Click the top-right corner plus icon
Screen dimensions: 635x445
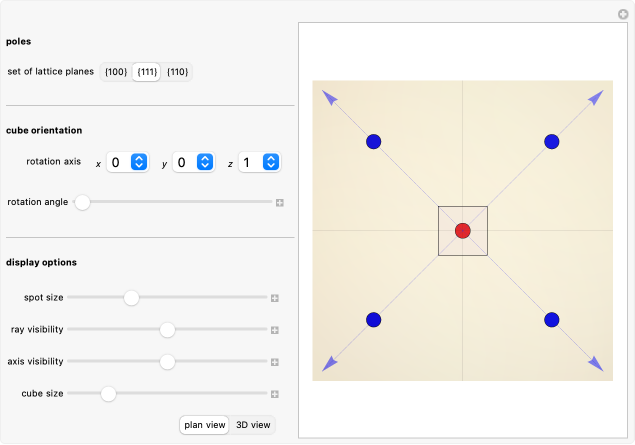coord(623,14)
